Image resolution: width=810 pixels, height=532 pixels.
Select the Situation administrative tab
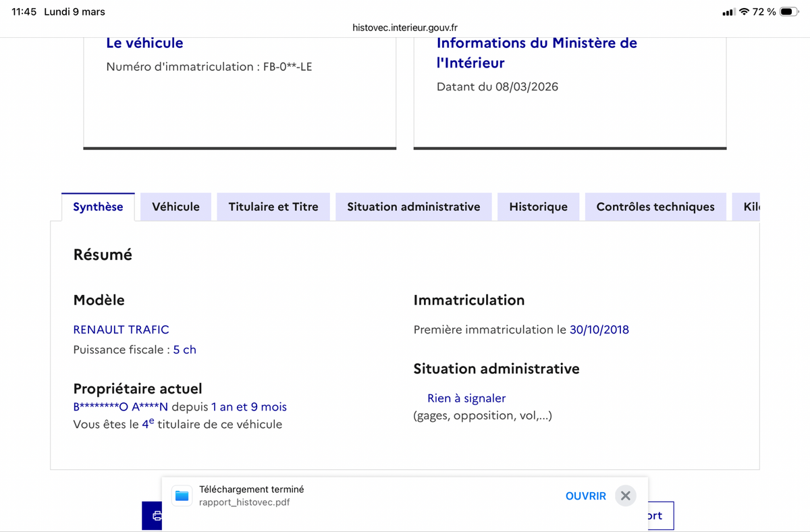tap(413, 207)
